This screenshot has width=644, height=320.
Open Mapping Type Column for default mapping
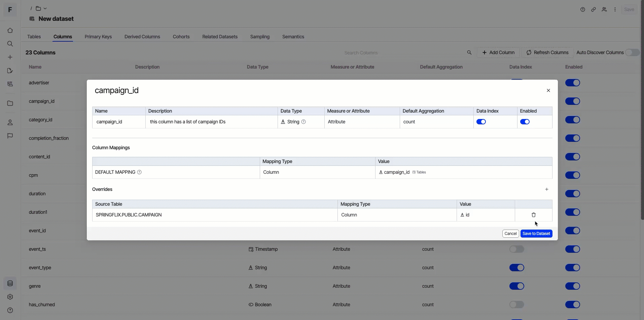[x=317, y=172]
